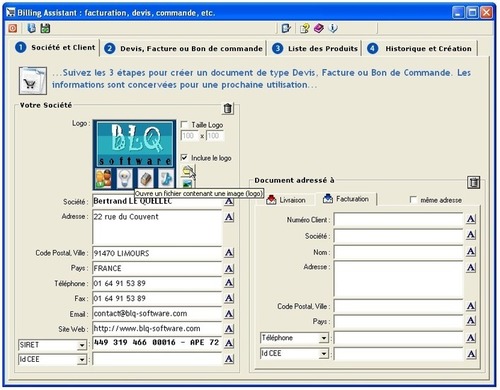The width and height of the screenshot is (500, 390).
Task: Open the Id CEE dropdown in recipient panel
Action: (324, 354)
